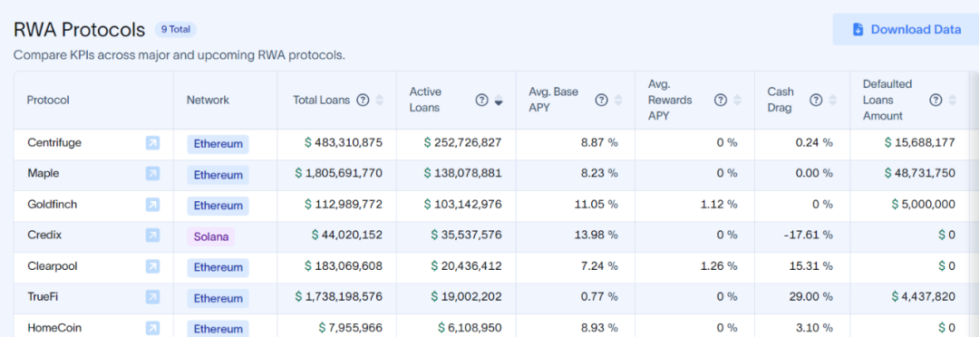Click Credix protocol name
980x337 pixels.
pyautogui.click(x=44, y=235)
